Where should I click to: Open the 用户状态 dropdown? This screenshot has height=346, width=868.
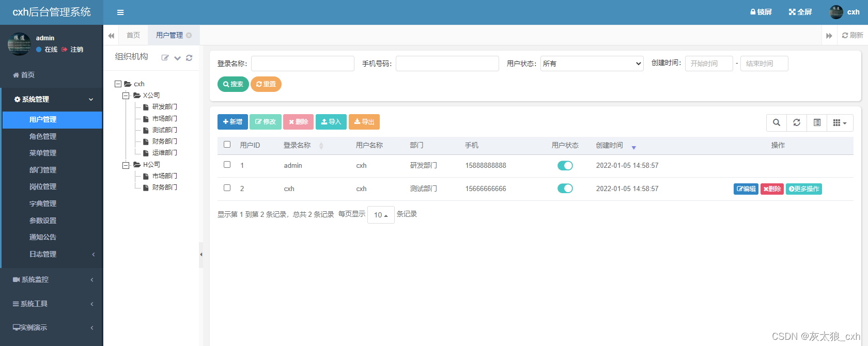pyautogui.click(x=592, y=64)
